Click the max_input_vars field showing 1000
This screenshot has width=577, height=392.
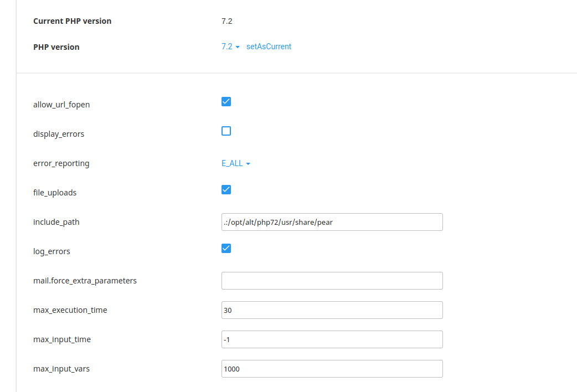332,369
